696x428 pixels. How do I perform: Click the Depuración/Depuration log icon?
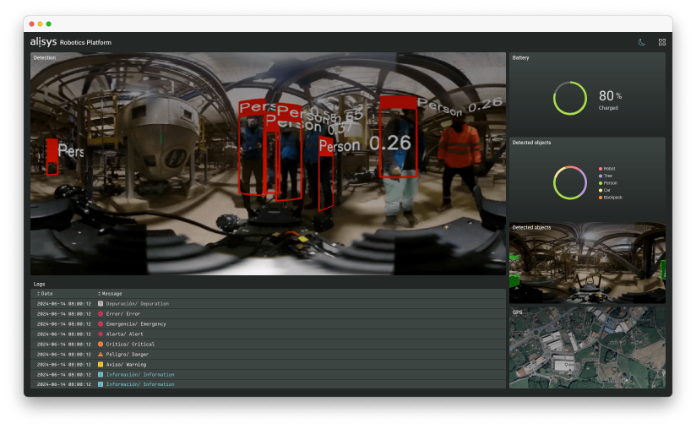(x=100, y=303)
